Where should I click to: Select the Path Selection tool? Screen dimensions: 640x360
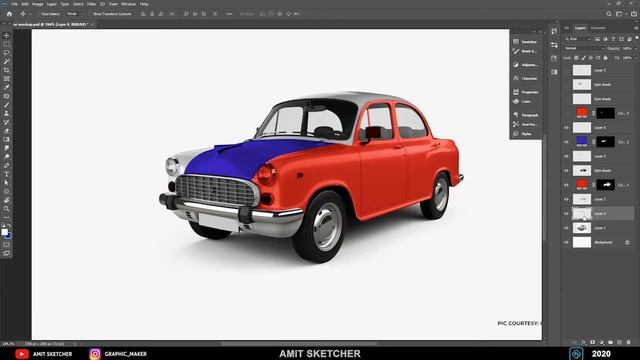click(x=7, y=183)
